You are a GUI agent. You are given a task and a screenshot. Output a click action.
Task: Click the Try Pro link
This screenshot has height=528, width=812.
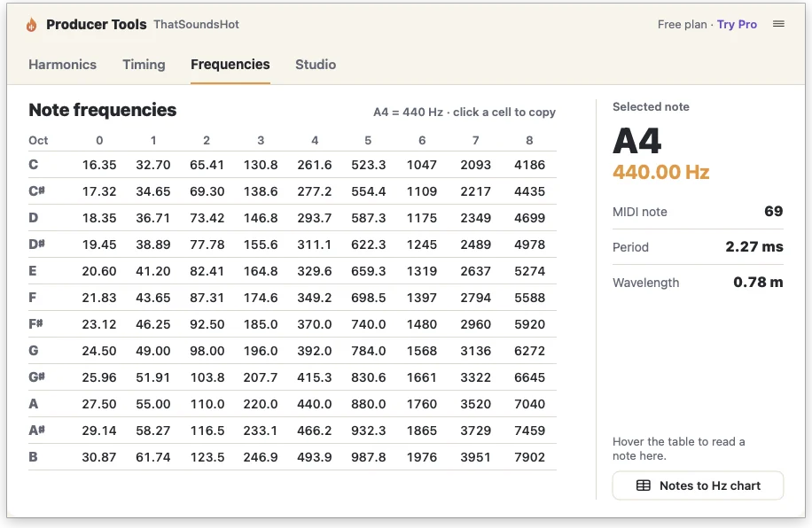point(737,24)
